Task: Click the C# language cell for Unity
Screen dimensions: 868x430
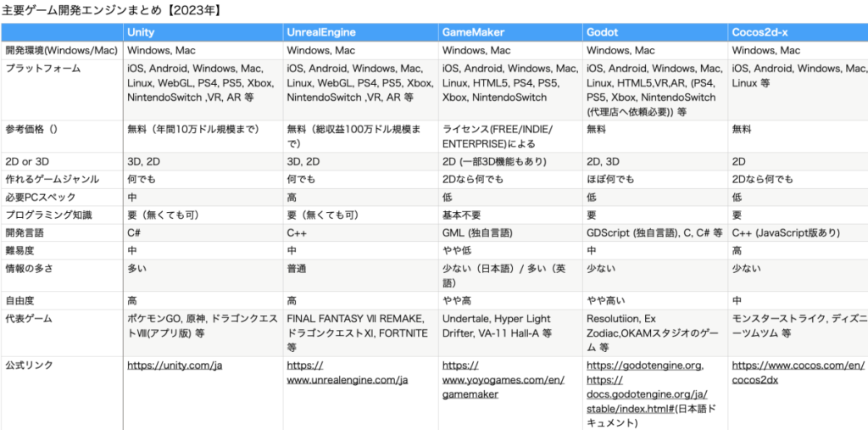Action: (x=203, y=232)
